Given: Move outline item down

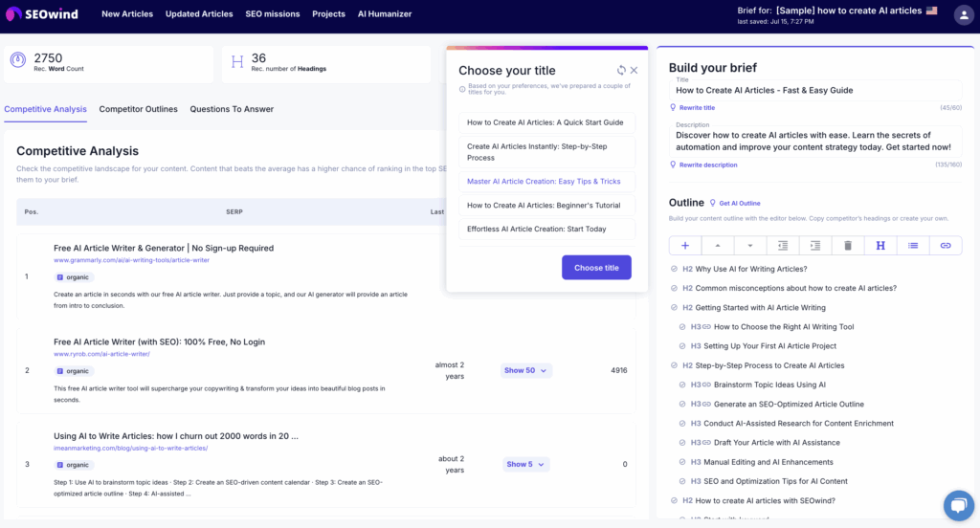Looking at the screenshot, I should click(750, 246).
